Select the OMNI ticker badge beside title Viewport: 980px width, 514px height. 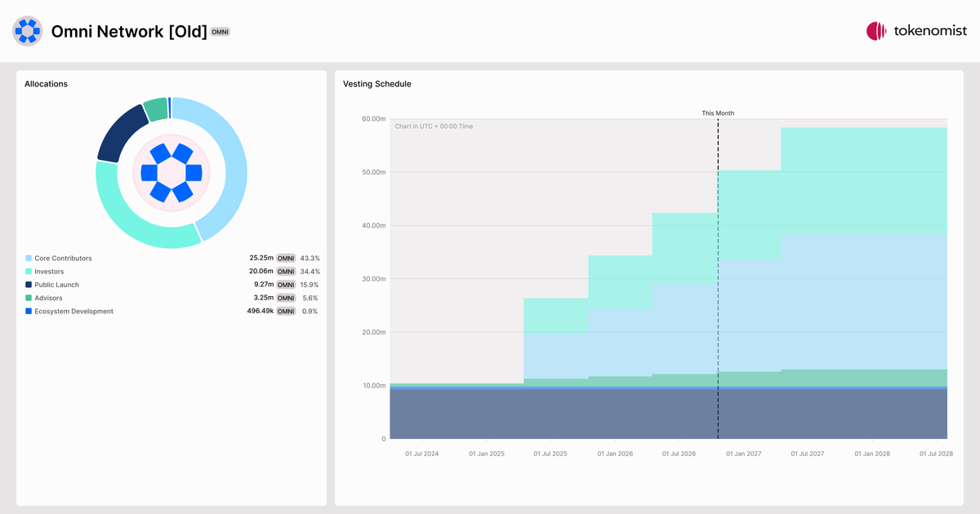(220, 32)
